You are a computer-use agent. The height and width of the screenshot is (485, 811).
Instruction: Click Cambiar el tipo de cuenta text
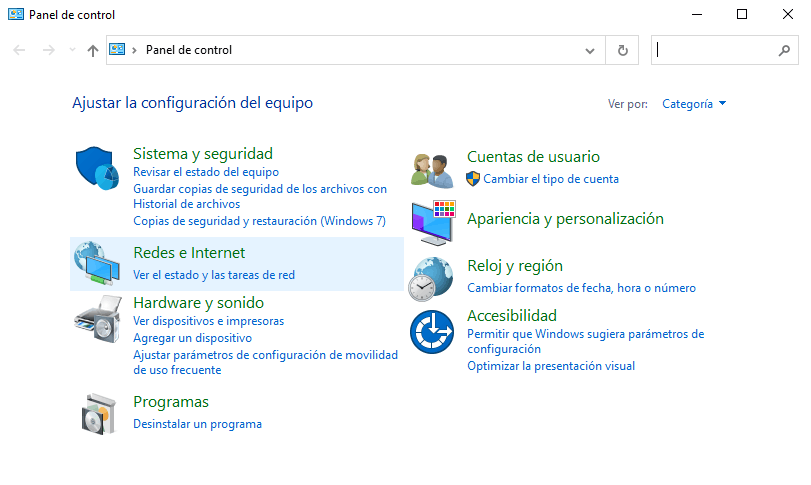(x=551, y=179)
